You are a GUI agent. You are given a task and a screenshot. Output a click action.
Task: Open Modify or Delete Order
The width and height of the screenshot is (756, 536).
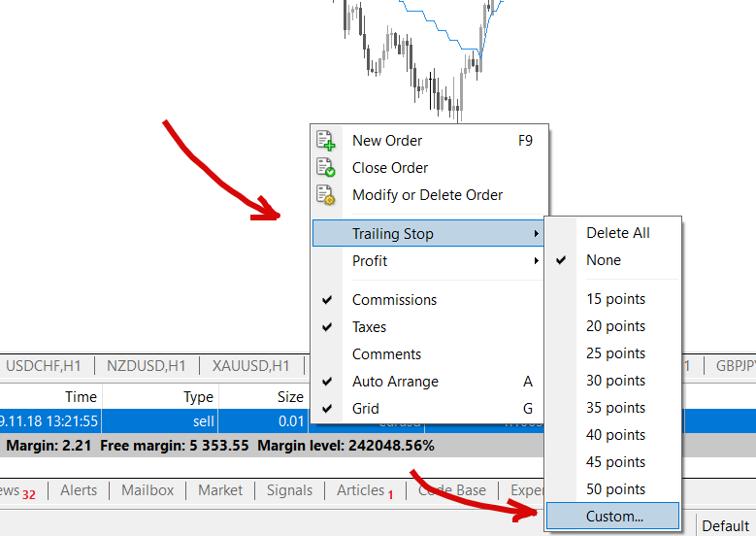coord(429,195)
